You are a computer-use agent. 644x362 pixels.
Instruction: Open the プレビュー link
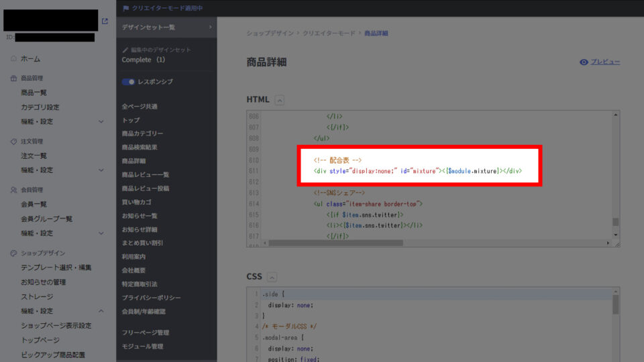(x=605, y=62)
